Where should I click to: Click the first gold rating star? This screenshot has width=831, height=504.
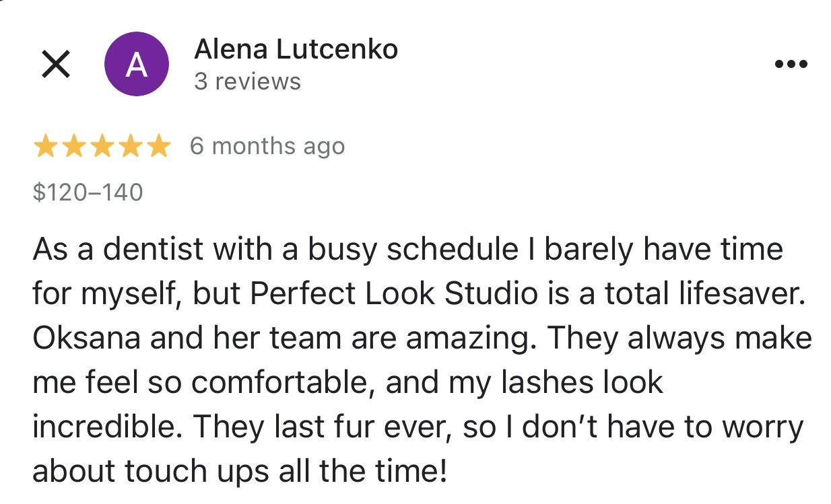[x=45, y=146]
